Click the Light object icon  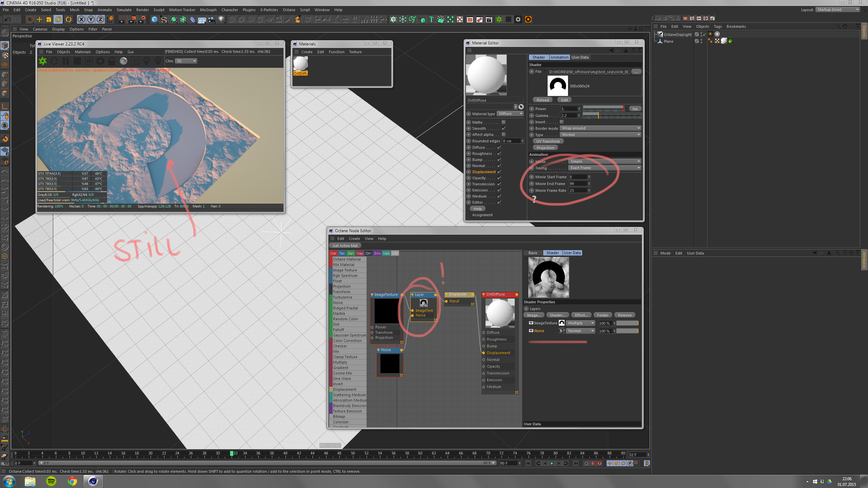221,20
